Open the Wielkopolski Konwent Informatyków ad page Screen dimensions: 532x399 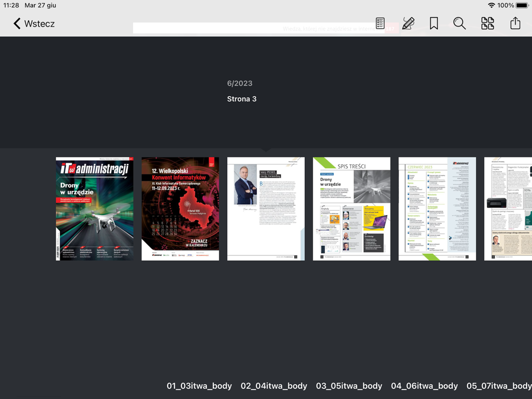(180, 209)
